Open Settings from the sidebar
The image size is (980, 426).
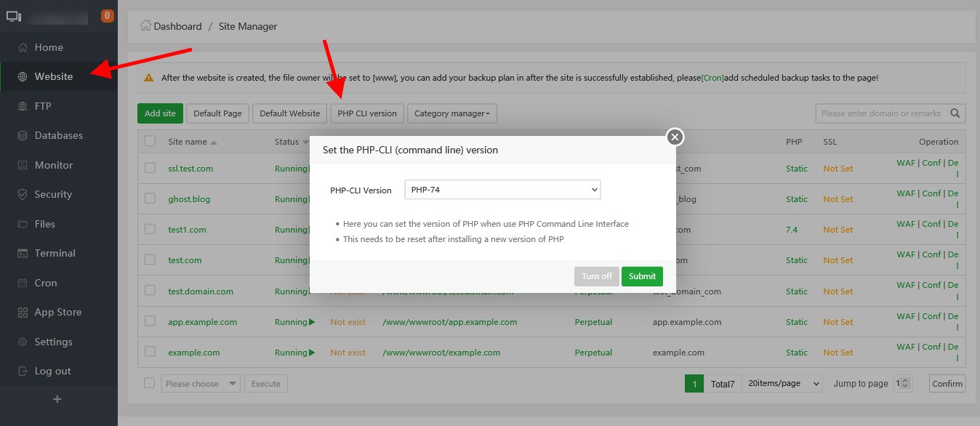[x=53, y=342]
